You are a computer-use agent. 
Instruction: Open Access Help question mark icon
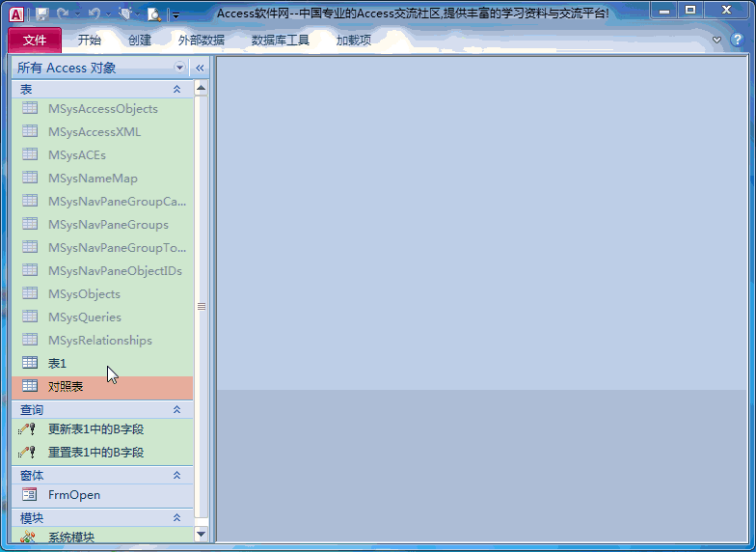[737, 40]
